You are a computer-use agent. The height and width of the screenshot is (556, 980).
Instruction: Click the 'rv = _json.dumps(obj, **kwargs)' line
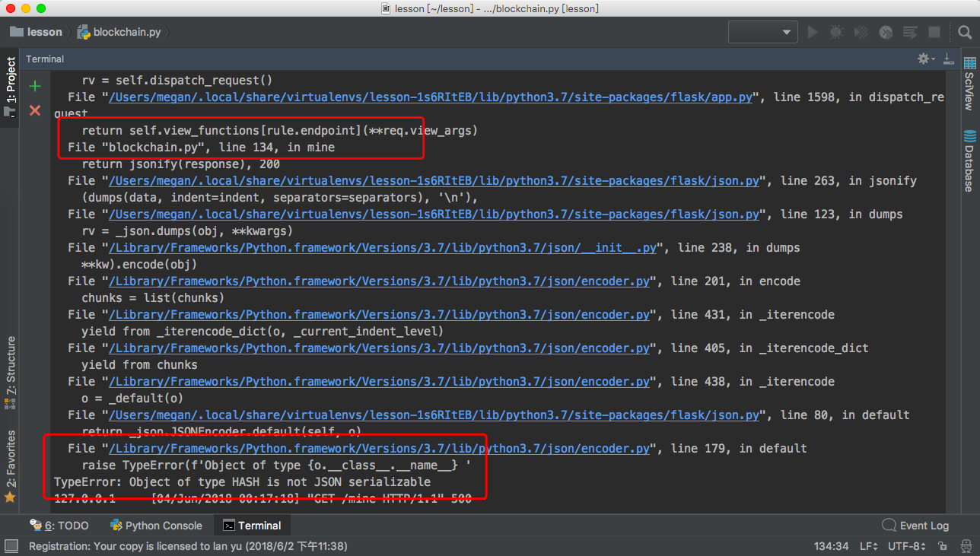click(187, 230)
